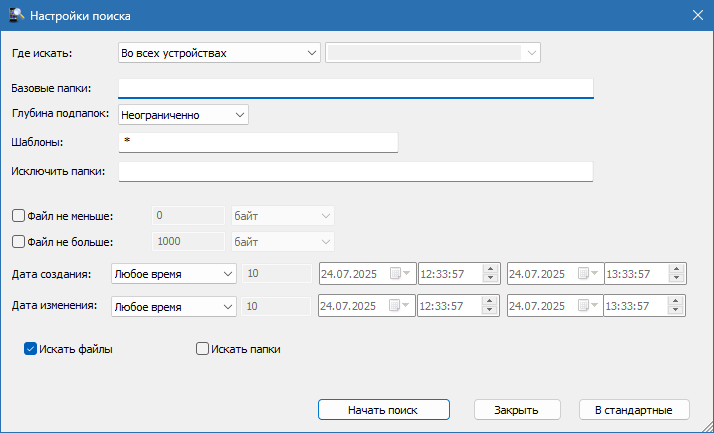Click the 'Дата изменения:' label
This screenshot has width=714, height=433.
[x=55, y=306]
